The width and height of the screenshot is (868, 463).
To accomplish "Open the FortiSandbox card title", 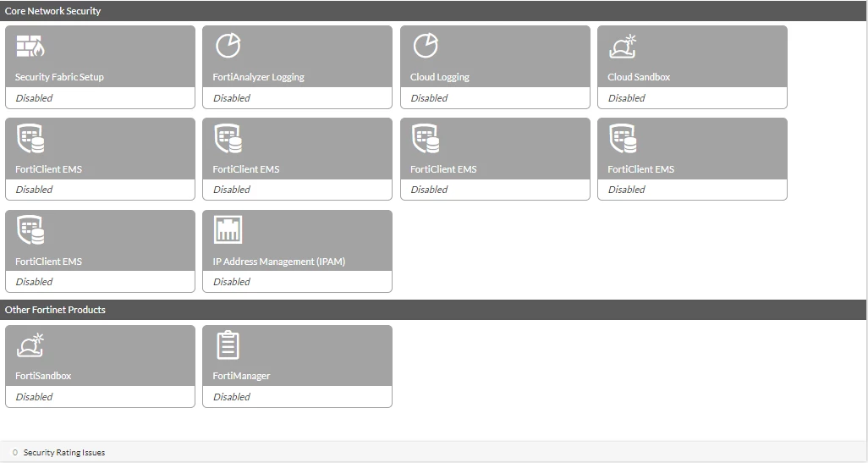I will [x=43, y=376].
